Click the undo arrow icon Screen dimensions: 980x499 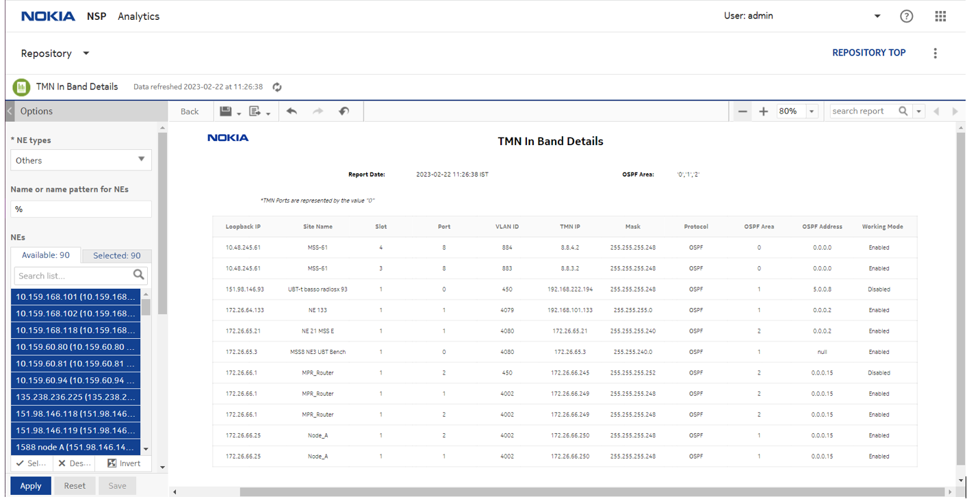pyautogui.click(x=292, y=111)
